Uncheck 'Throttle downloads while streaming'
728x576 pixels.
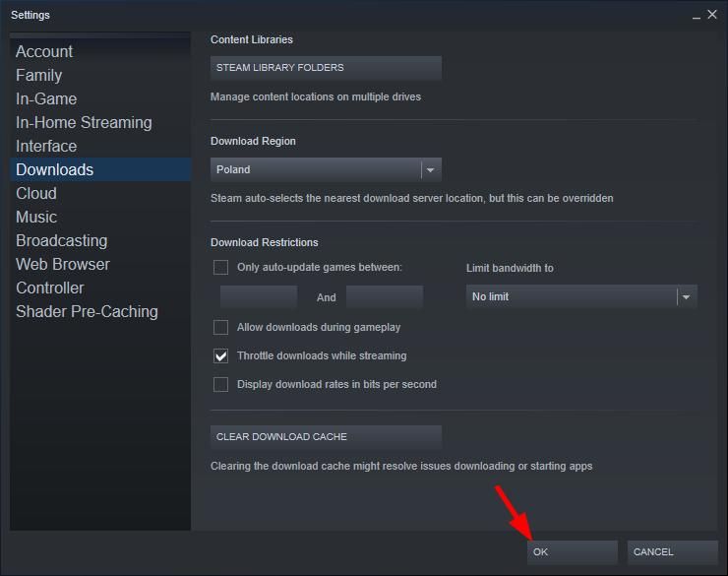pyautogui.click(x=220, y=355)
